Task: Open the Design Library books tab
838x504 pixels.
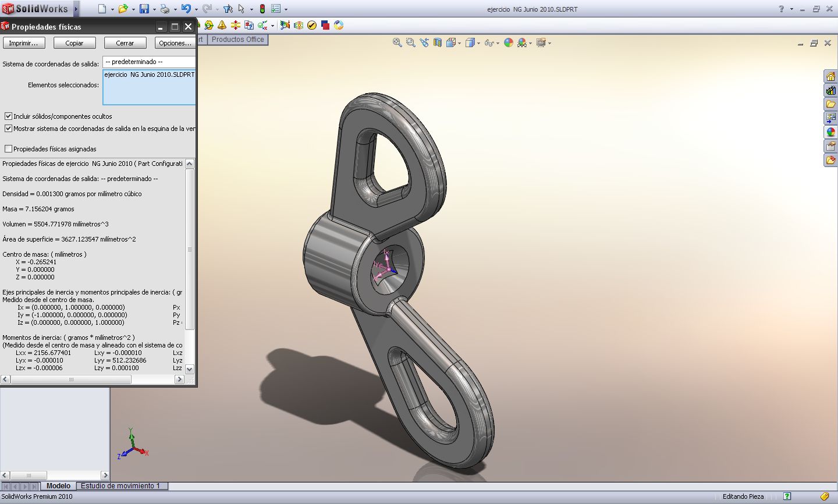Action: point(831,90)
